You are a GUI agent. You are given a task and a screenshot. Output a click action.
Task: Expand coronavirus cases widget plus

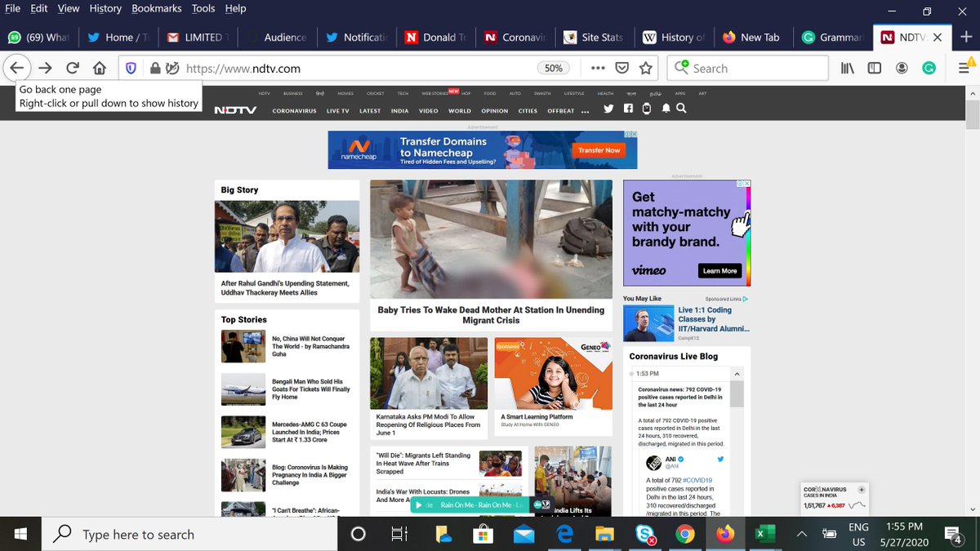pyautogui.click(x=861, y=490)
